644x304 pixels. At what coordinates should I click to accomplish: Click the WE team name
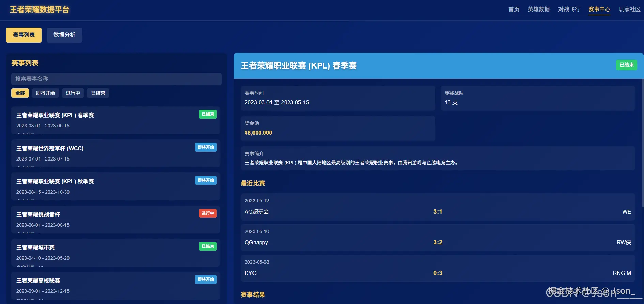click(627, 212)
